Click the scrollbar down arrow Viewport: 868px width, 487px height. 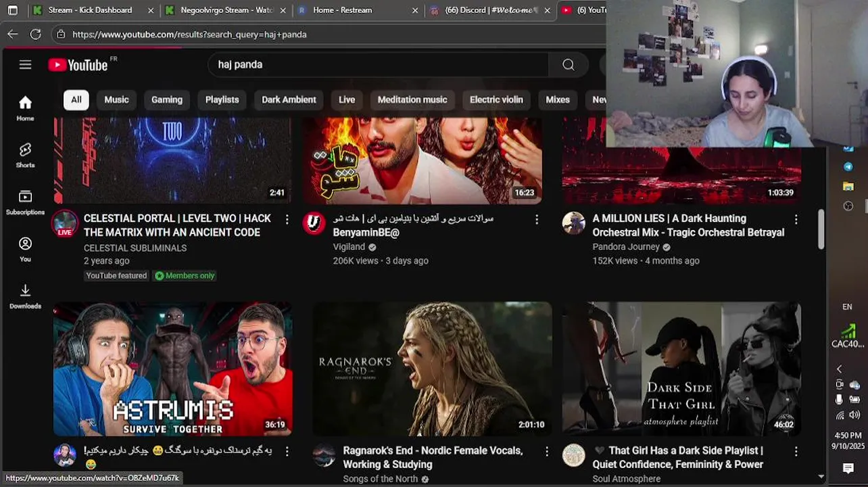[821, 476]
